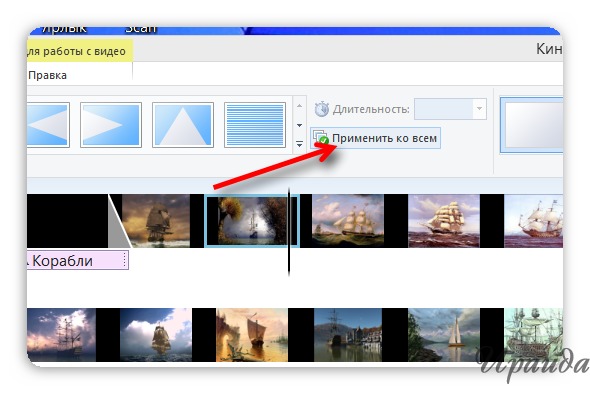Screen dimensions: 590x394
Task: Click the green check Apply-to-all icon
Action: 321,138
